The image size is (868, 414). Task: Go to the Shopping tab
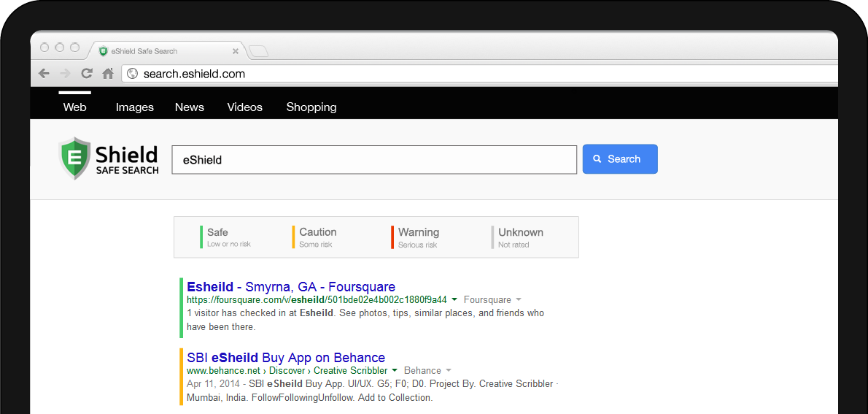point(311,107)
